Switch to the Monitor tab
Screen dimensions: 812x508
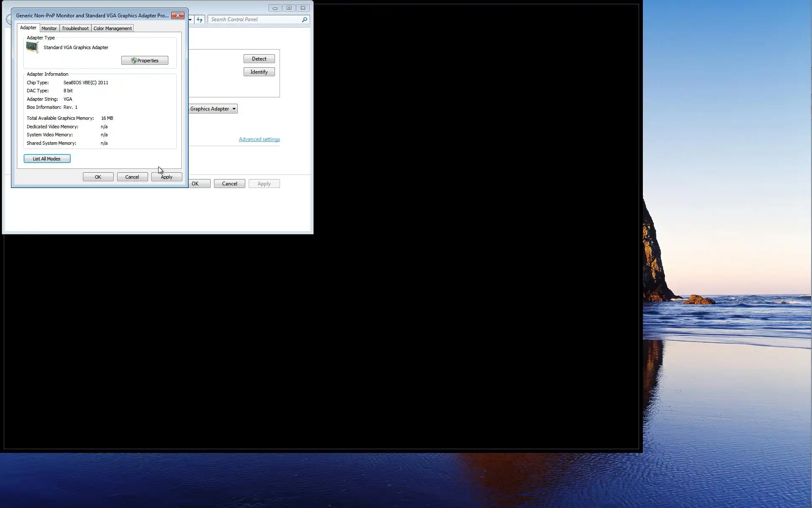pos(49,28)
